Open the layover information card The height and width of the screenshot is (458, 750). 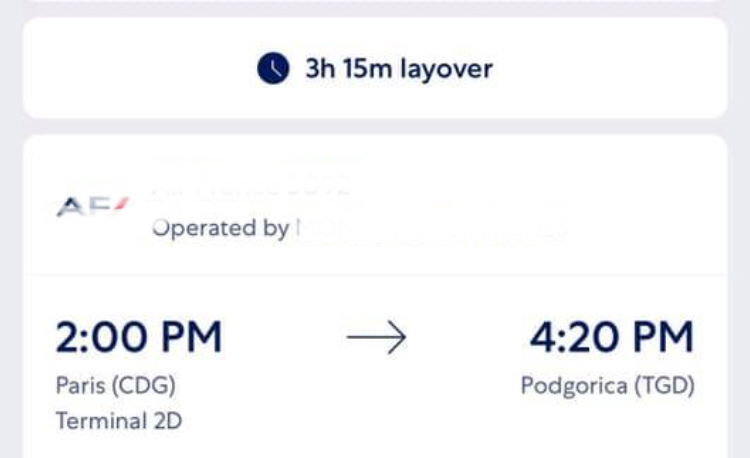[x=375, y=68]
